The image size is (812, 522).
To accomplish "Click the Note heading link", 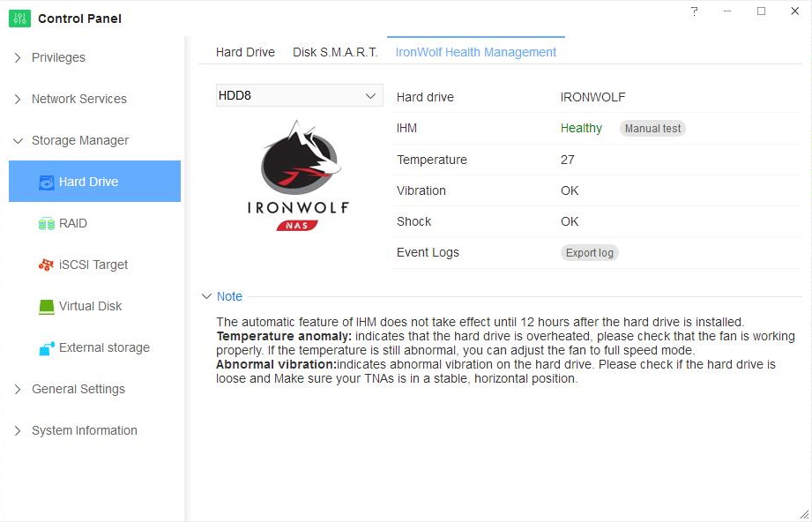I will pos(229,296).
